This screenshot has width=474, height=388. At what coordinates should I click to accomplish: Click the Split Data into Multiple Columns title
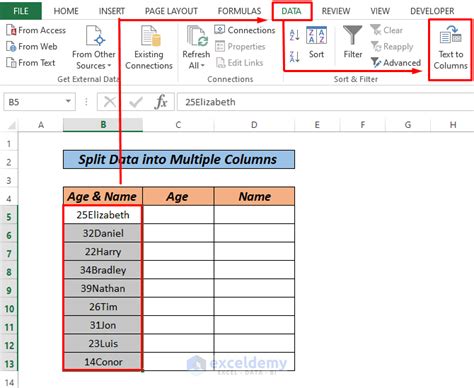179,159
